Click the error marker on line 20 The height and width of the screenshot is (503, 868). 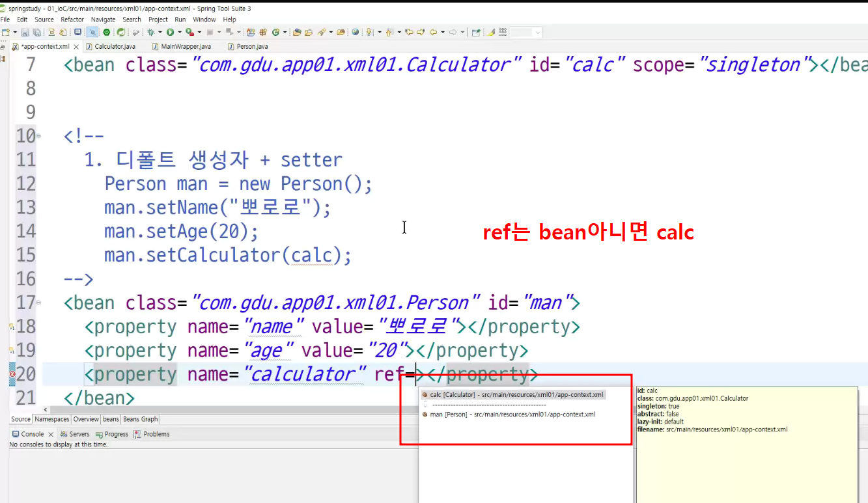12,374
